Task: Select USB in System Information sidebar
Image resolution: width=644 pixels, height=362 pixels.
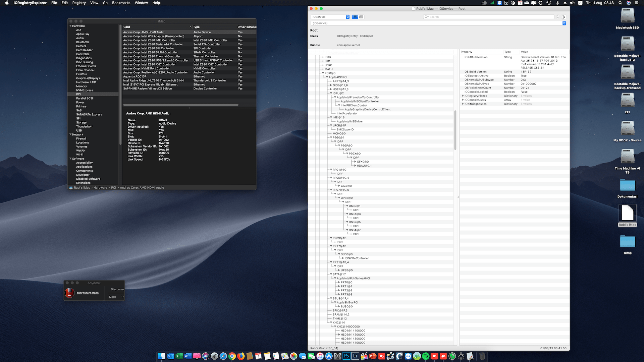Action: (79, 130)
